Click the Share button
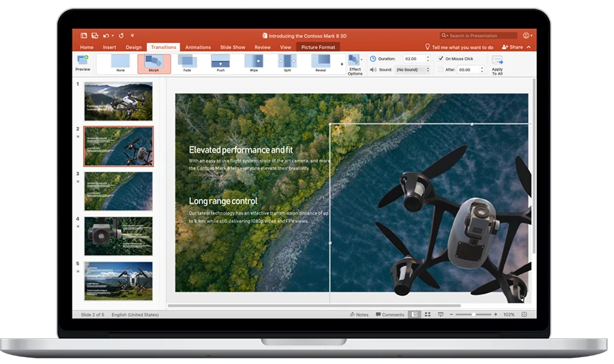This screenshot has height=364, width=614. point(512,47)
